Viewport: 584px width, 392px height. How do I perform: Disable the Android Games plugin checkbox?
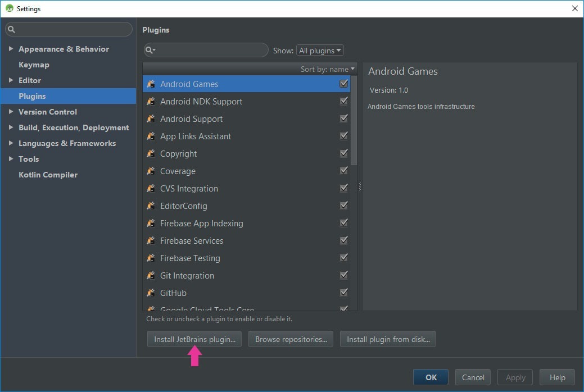pyautogui.click(x=344, y=83)
